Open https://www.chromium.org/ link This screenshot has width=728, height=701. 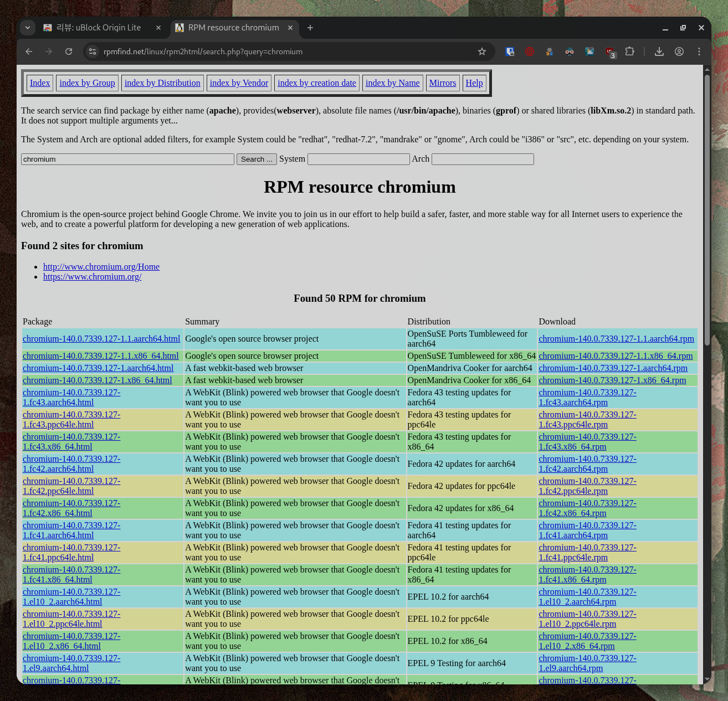[x=93, y=277]
